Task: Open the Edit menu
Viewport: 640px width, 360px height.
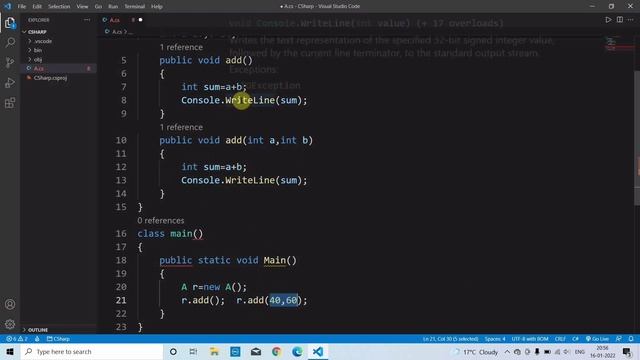Action: (37, 7)
